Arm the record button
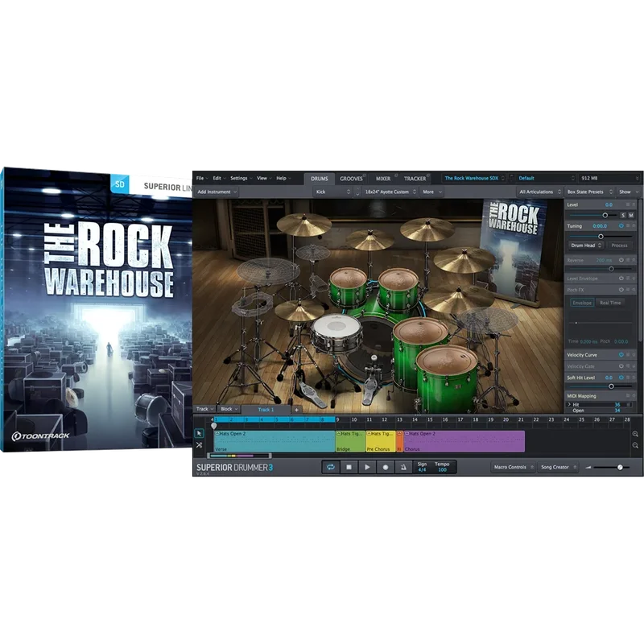 pyautogui.click(x=386, y=467)
